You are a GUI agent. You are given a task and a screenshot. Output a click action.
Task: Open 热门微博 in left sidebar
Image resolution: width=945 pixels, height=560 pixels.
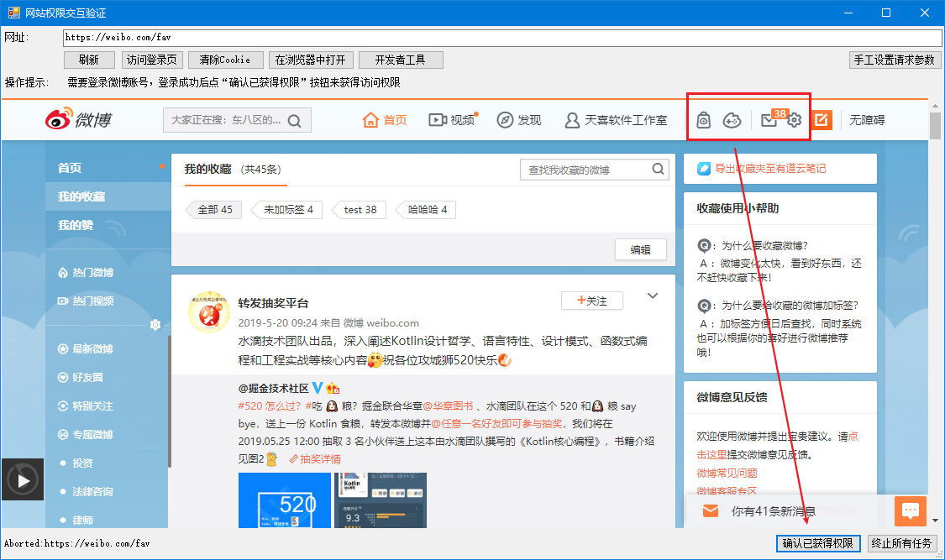92,273
